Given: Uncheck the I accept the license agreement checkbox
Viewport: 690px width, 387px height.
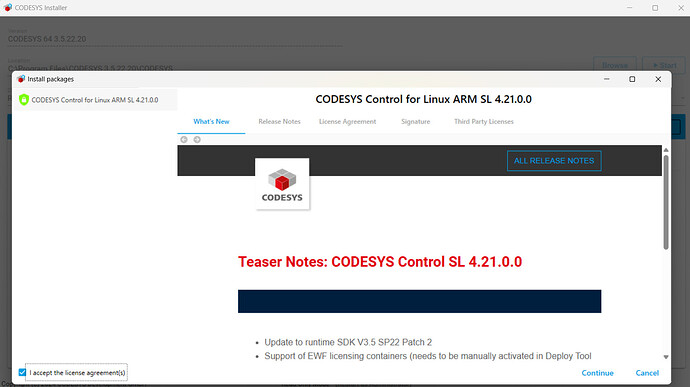Looking at the screenshot, I should click(22, 372).
